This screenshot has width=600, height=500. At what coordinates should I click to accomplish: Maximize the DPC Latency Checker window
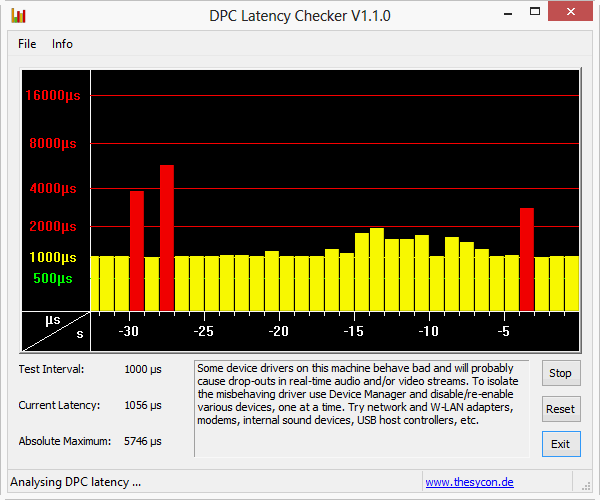535,12
